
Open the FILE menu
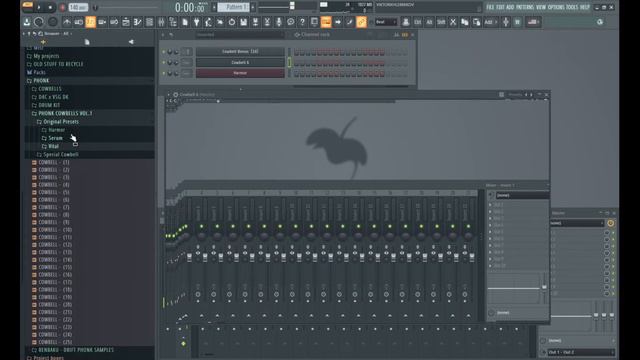(490, 7)
